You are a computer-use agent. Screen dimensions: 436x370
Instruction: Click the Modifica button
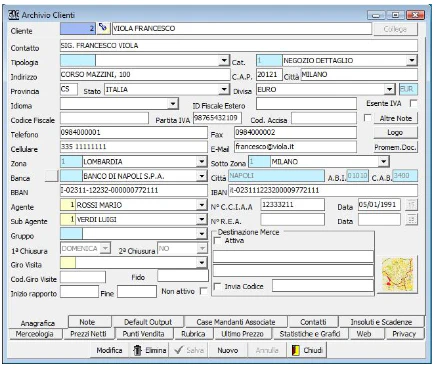[x=109, y=350]
